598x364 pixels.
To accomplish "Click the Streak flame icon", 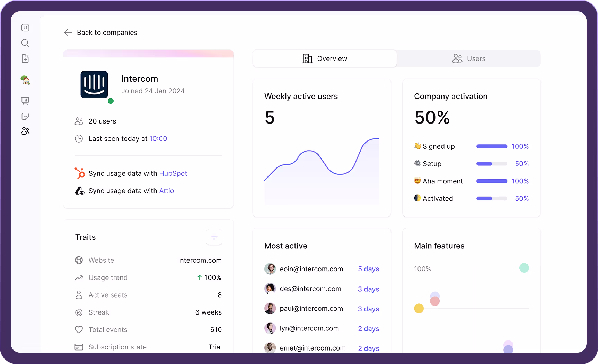I will pos(79,312).
